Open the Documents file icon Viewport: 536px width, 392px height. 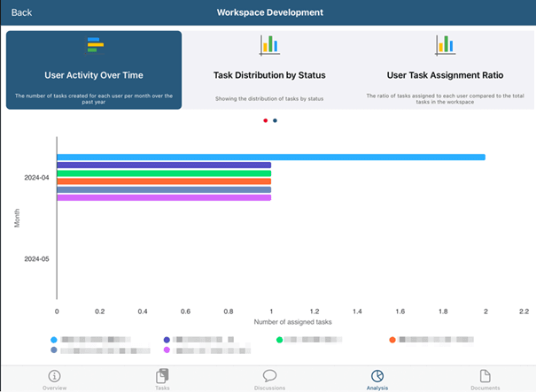click(x=485, y=376)
